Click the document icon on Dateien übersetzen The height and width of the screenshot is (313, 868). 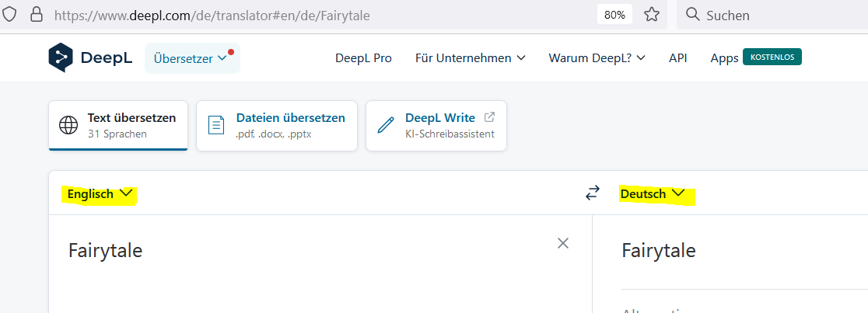tap(216, 125)
